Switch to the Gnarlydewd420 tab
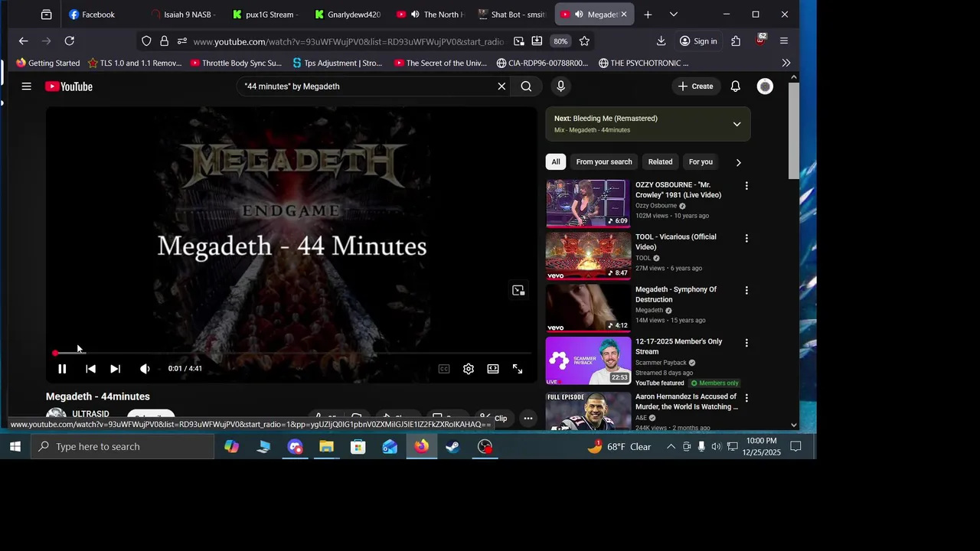The image size is (980, 551). point(348,15)
